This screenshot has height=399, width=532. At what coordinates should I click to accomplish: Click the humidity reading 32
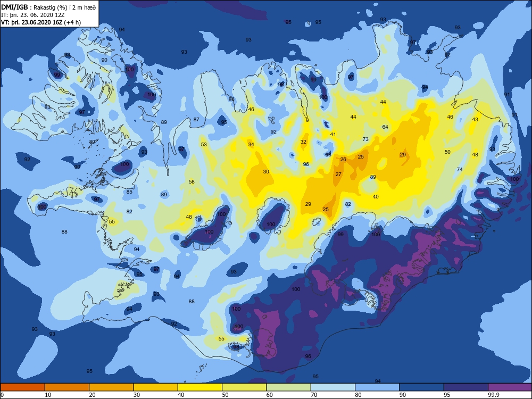[303, 142]
